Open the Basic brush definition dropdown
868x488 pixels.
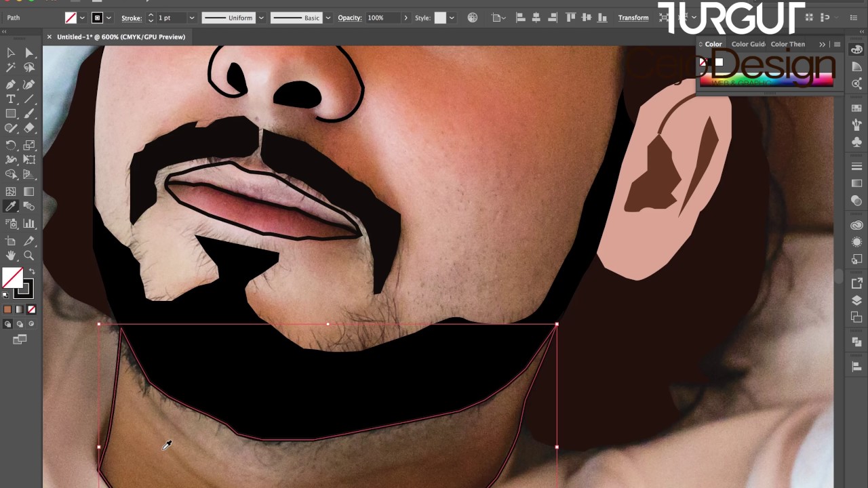pyautogui.click(x=328, y=18)
